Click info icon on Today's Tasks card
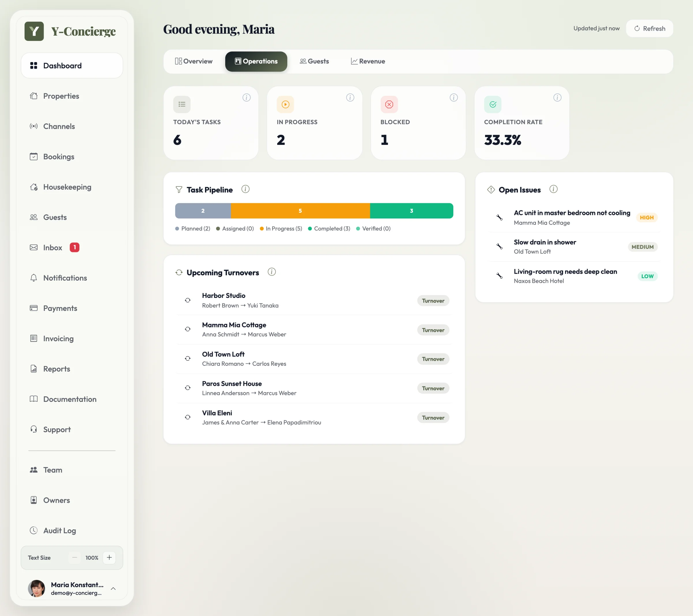Screen dimensions: 693x616 [x=247, y=98]
